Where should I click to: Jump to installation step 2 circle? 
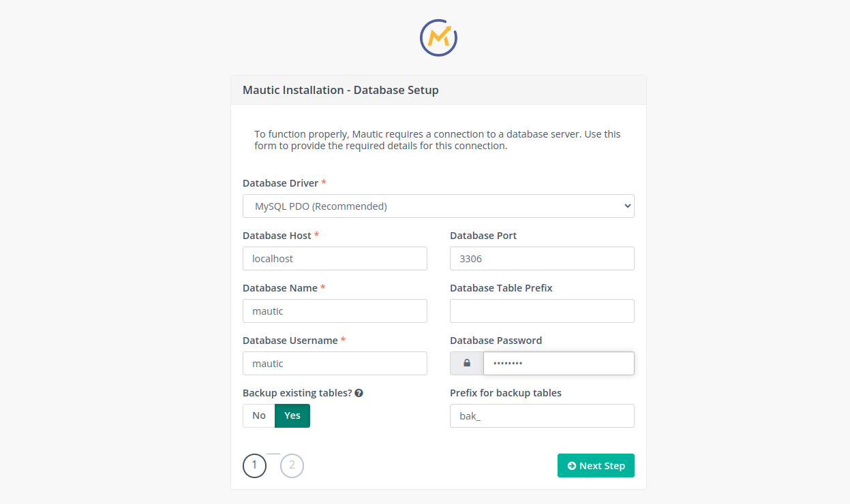(x=292, y=466)
